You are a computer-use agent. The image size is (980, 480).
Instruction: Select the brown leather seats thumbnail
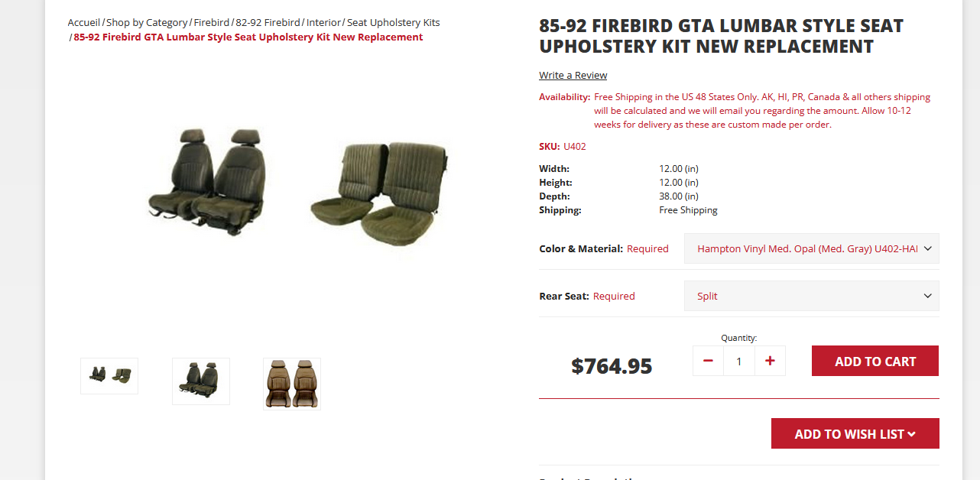coord(292,384)
